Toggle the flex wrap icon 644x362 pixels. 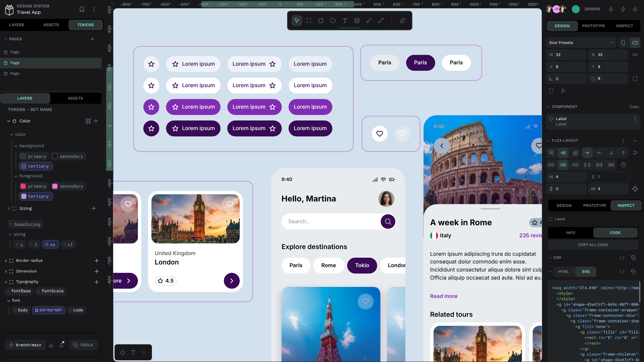[635, 153]
